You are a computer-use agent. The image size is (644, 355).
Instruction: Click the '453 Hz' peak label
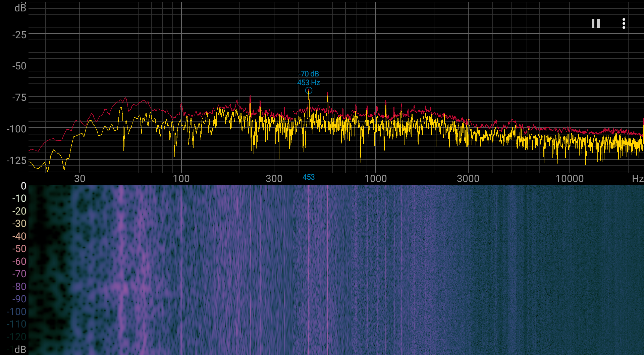pyautogui.click(x=309, y=82)
